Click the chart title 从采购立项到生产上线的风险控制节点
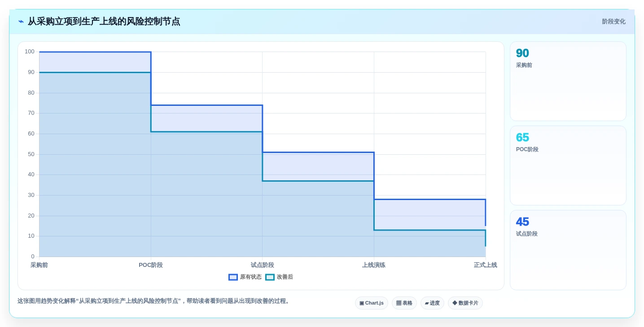The width and height of the screenshot is (644, 327). 104,22
